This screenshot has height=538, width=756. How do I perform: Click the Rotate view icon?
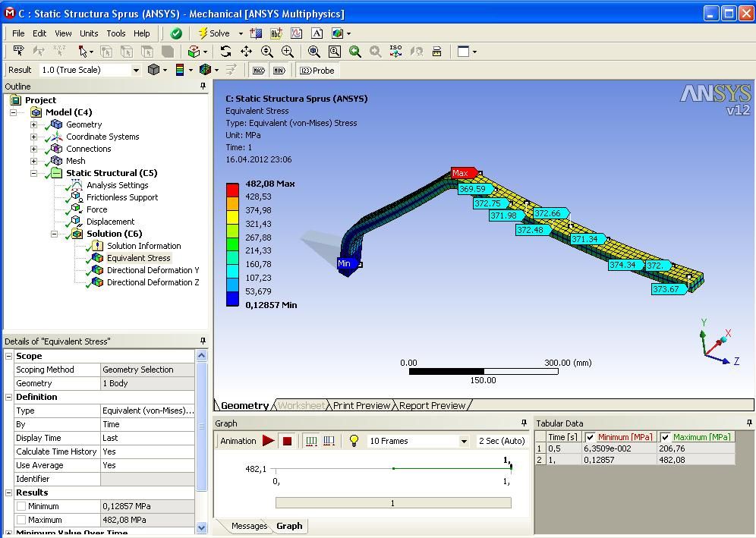click(225, 51)
